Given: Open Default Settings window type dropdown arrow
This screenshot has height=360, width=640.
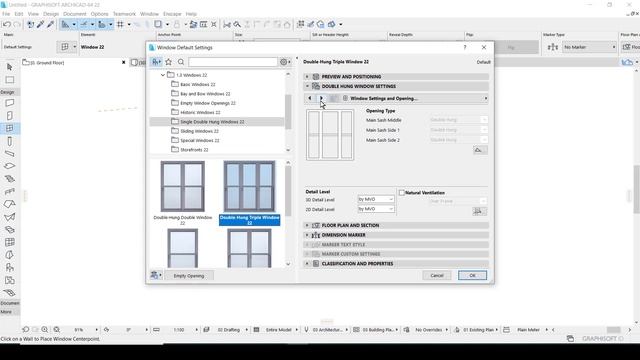Looking at the screenshot, I should pyautogui.click(x=75, y=47).
